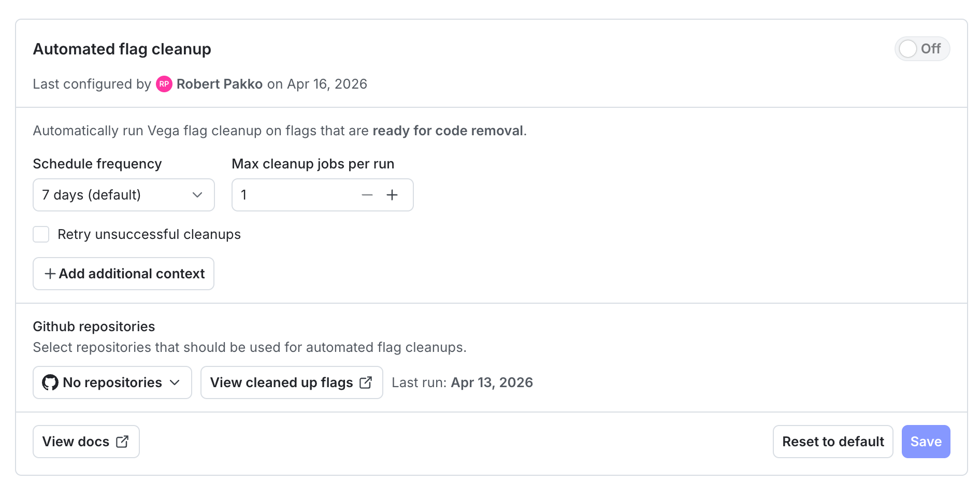
Task: Click the Last run date Apr 13, 2026
Action: (491, 382)
